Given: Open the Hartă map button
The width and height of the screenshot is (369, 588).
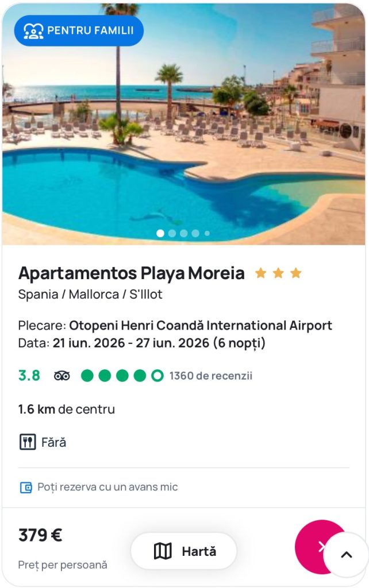Looking at the screenshot, I should click(184, 551).
